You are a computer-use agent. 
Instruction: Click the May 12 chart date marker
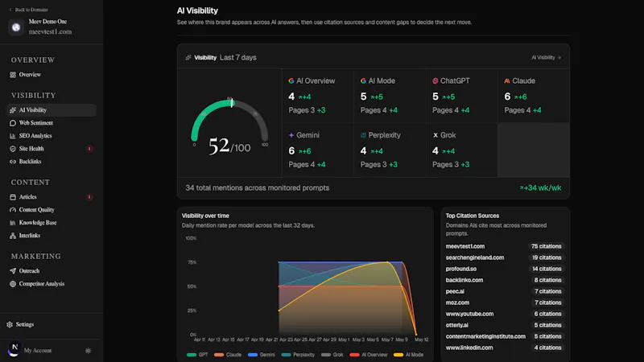(x=421, y=339)
